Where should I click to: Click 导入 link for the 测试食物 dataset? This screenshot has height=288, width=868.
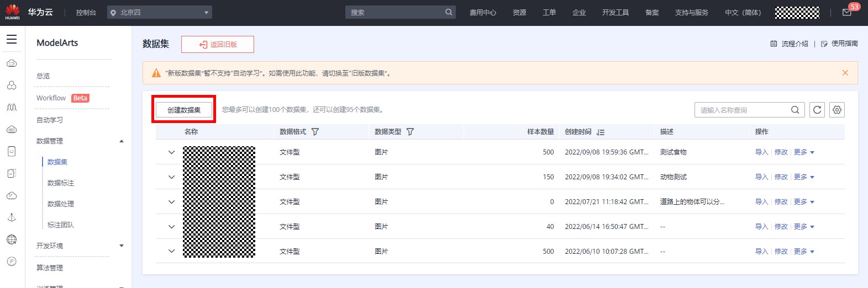(761, 152)
